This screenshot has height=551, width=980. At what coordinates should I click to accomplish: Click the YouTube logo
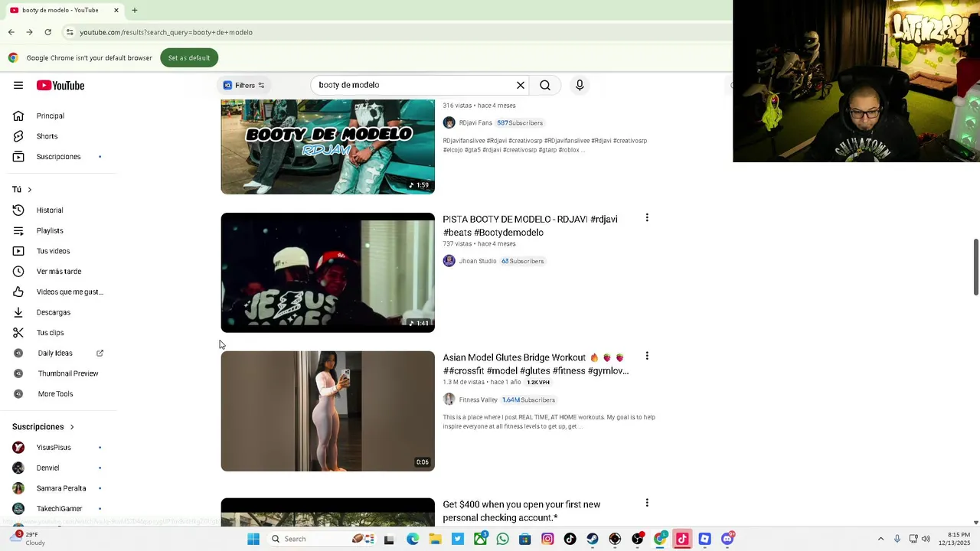click(60, 85)
